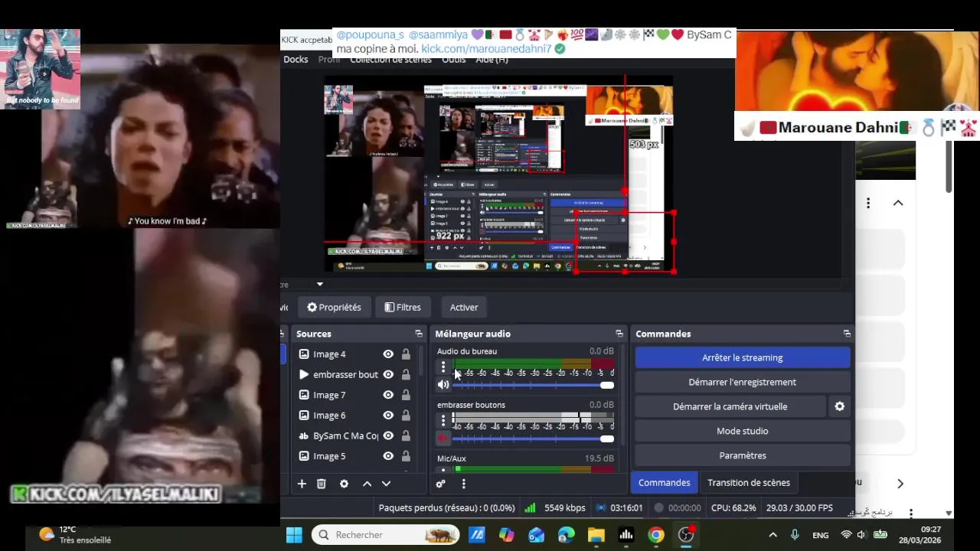Viewport: 980px width, 551px height.
Task: Add a new source with plus icon
Action: click(302, 484)
